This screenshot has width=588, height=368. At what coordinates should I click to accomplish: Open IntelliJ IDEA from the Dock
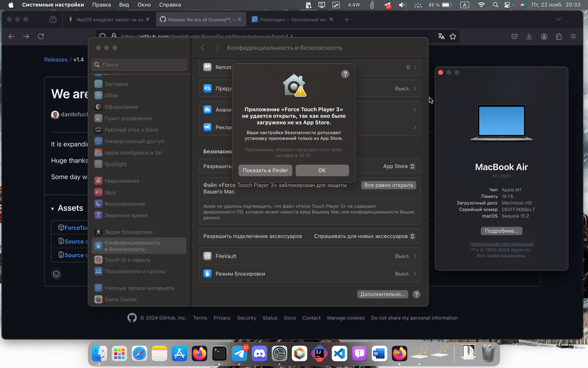coord(319,354)
